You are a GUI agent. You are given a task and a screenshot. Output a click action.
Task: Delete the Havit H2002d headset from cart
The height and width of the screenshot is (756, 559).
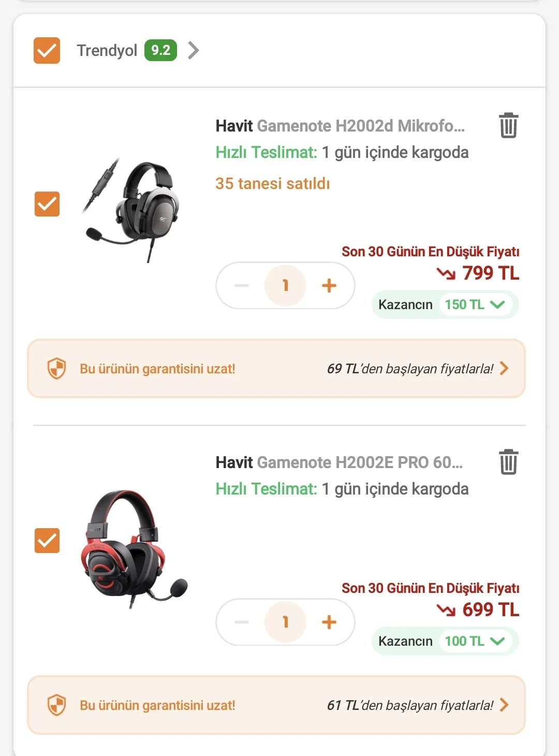[508, 126]
